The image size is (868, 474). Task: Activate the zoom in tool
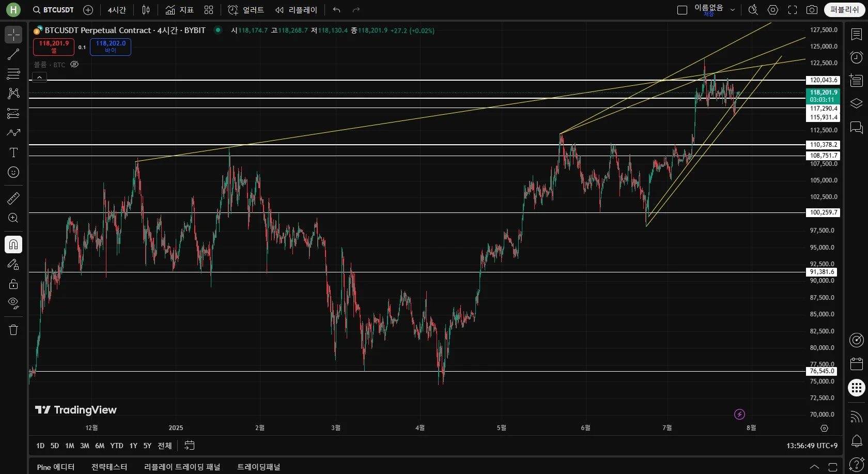click(13, 218)
